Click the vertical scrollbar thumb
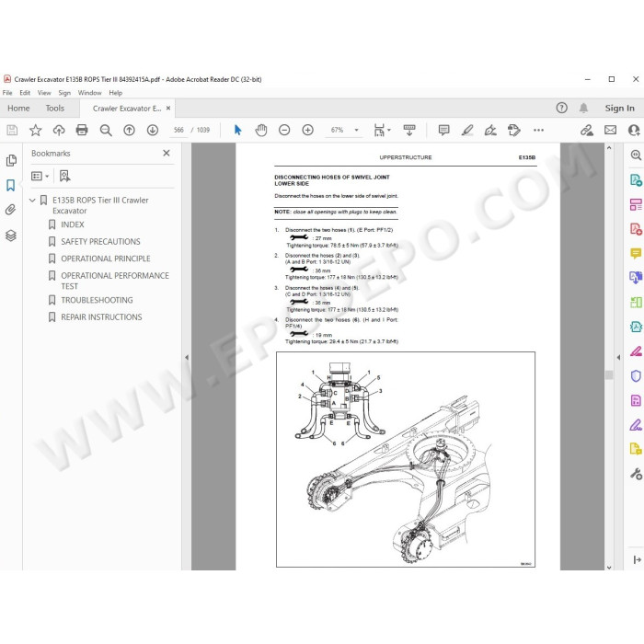The width and height of the screenshot is (644, 644). pos(609,374)
